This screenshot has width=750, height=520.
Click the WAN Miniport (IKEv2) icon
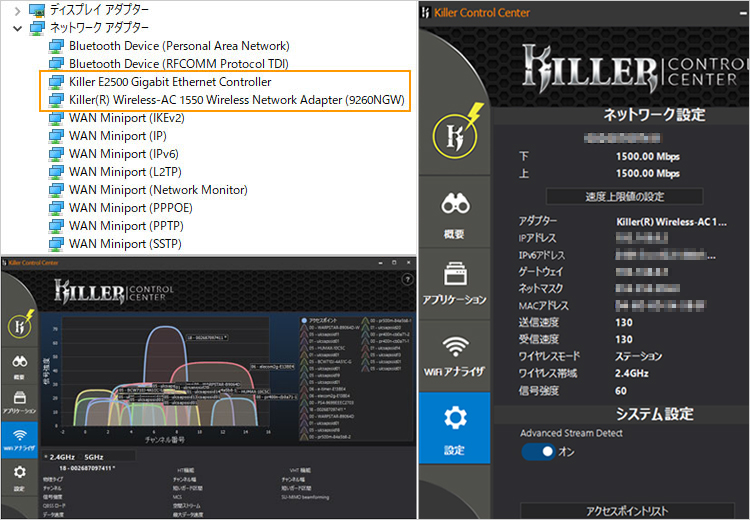point(56,118)
